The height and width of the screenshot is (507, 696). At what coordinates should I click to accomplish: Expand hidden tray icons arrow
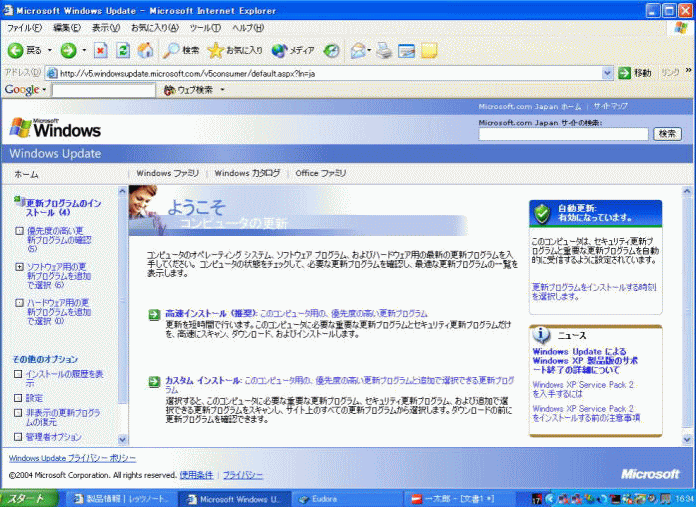(550, 499)
